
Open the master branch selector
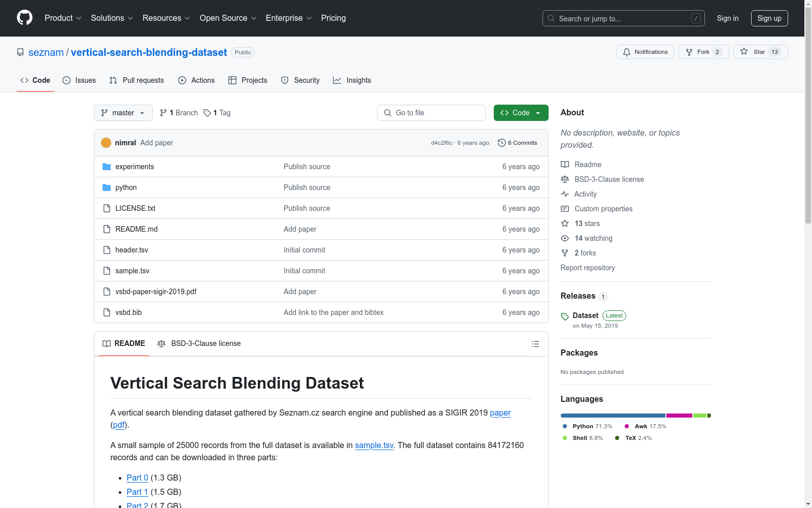pyautogui.click(x=123, y=113)
